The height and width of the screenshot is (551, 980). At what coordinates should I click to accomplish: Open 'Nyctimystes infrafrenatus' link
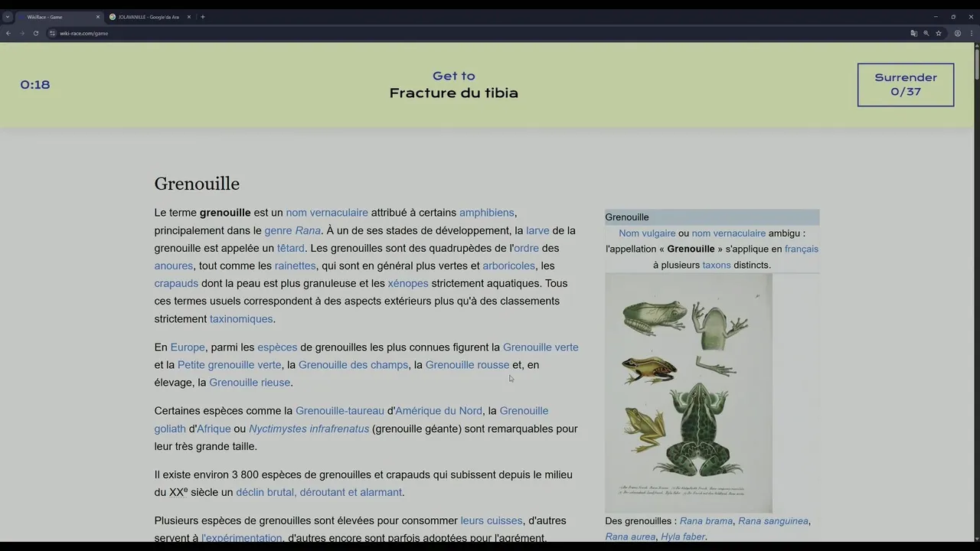309,429
